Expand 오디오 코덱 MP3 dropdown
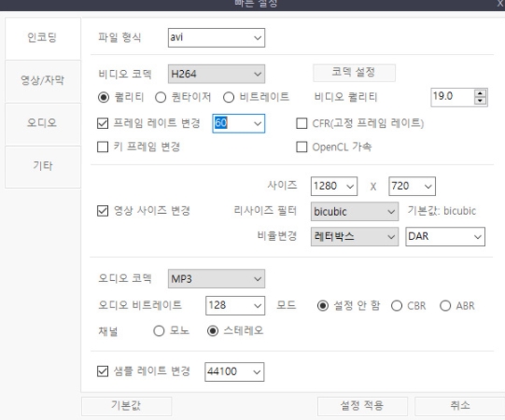This screenshot has width=505, height=420. pyautogui.click(x=217, y=279)
